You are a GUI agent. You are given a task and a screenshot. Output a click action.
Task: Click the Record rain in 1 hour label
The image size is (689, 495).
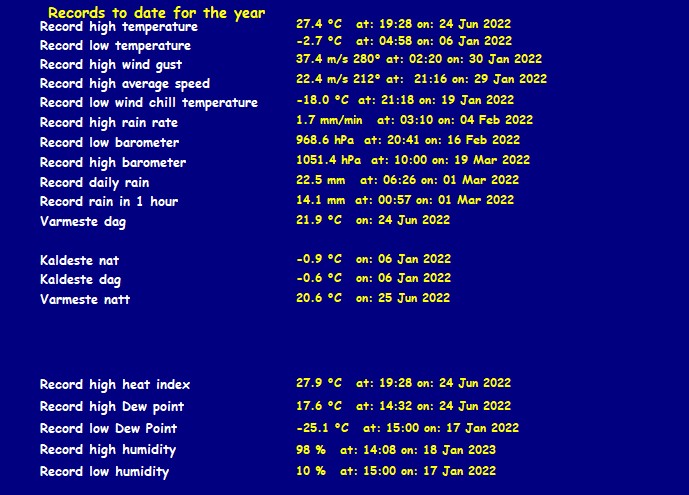coord(108,202)
